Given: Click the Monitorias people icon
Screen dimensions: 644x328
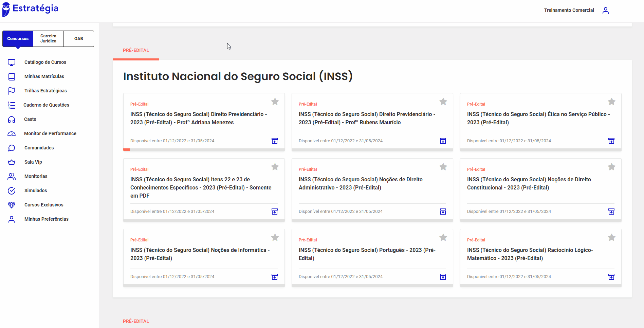Looking at the screenshot, I should tap(12, 176).
